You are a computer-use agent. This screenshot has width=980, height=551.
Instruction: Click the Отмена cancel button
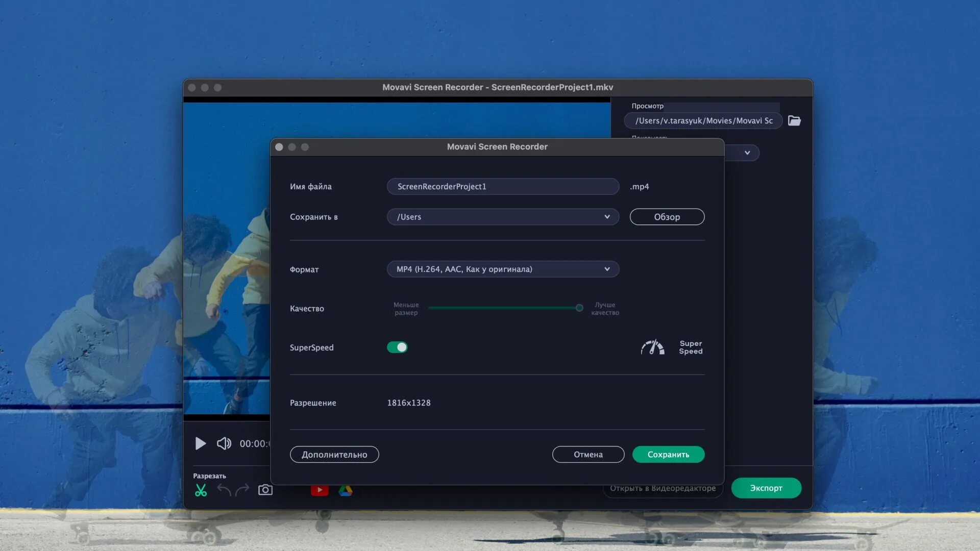[x=588, y=455]
